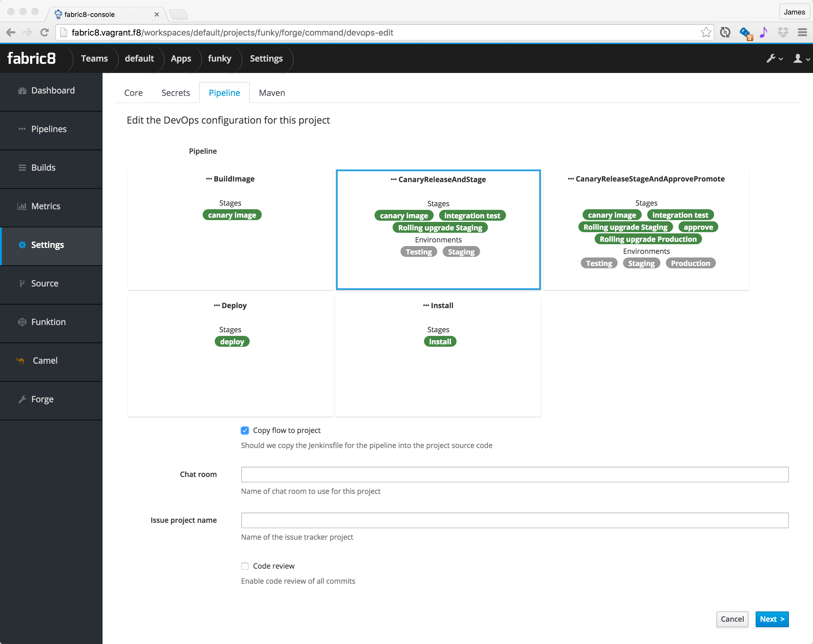
Task: Uncheck Copy flow to project
Action: [245, 431]
